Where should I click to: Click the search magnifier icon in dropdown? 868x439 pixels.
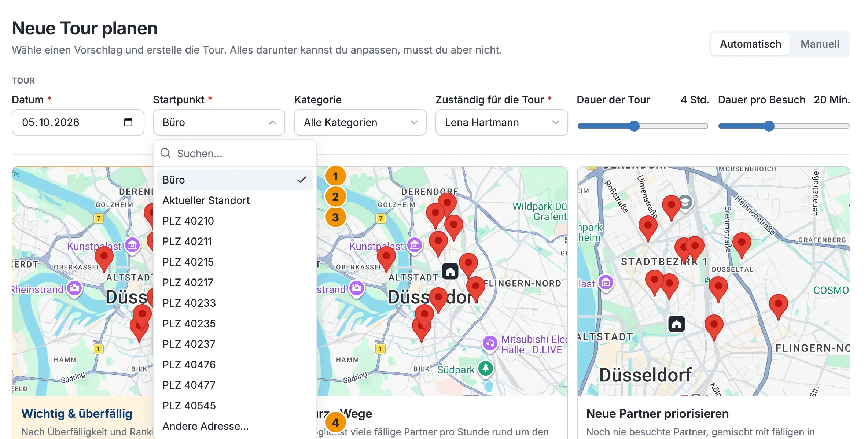tap(166, 153)
